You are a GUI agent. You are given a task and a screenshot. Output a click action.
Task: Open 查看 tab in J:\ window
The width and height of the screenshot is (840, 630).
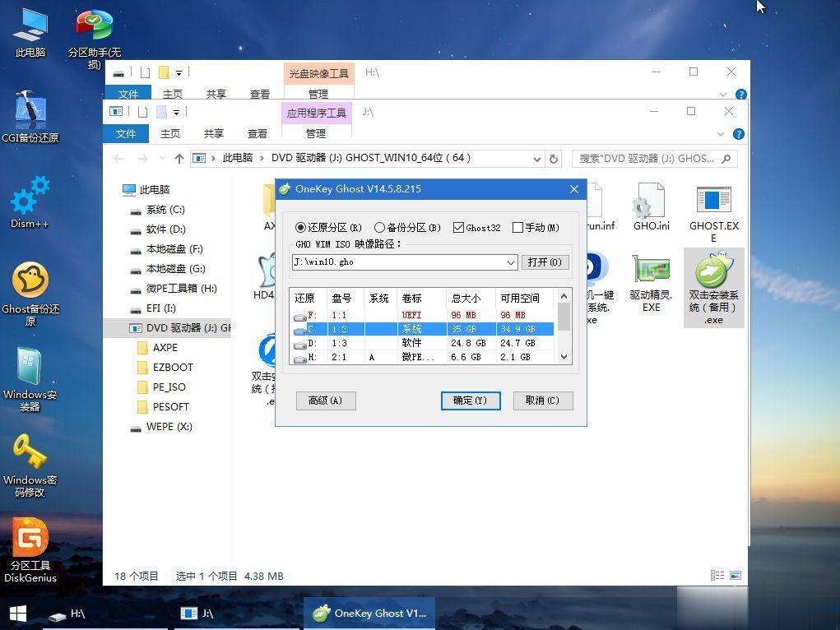[x=257, y=133]
